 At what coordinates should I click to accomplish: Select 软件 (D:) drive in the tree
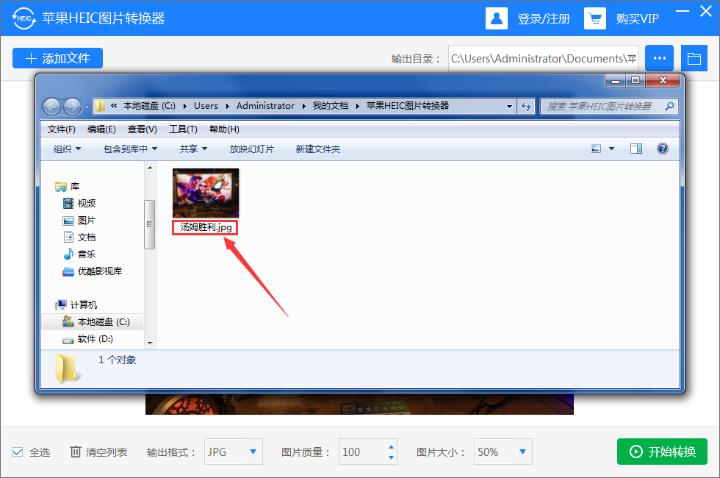click(x=88, y=339)
